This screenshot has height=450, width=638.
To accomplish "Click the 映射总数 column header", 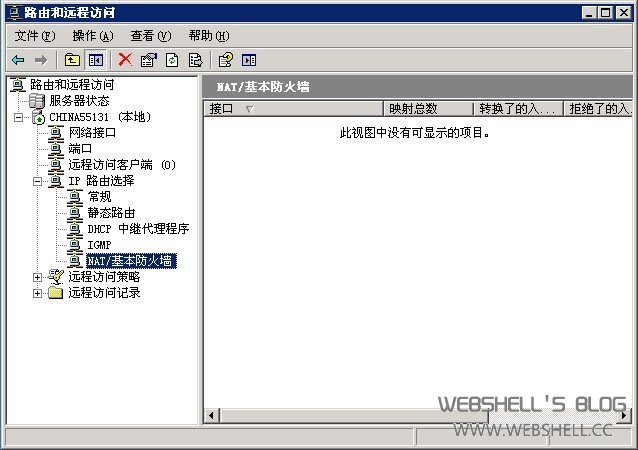I will tap(428, 109).
